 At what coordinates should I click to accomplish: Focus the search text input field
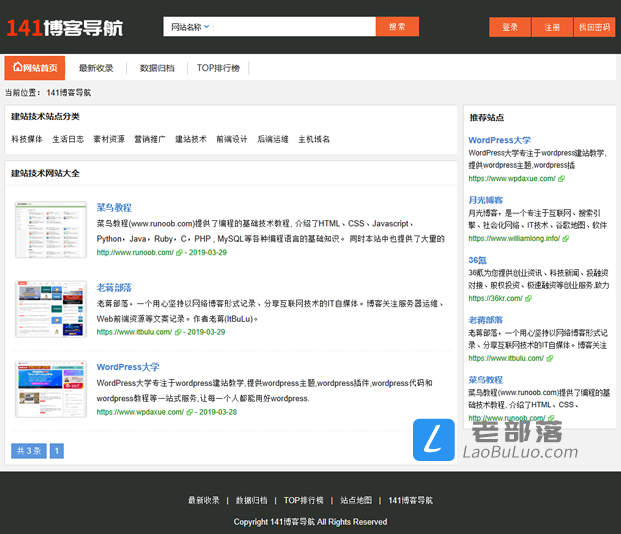point(294,27)
